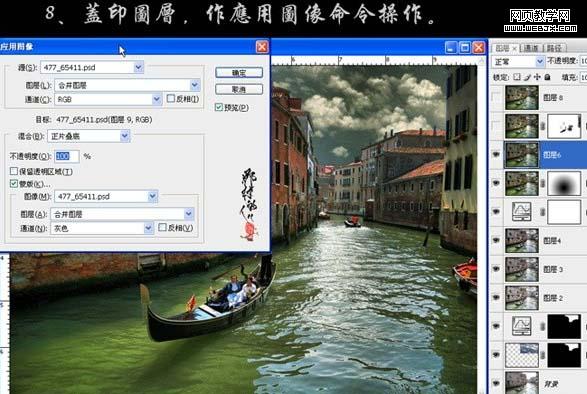Select the checkerboard transparent layer thumbnail
The width and height of the screenshot is (587, 394).
[521, 355]
